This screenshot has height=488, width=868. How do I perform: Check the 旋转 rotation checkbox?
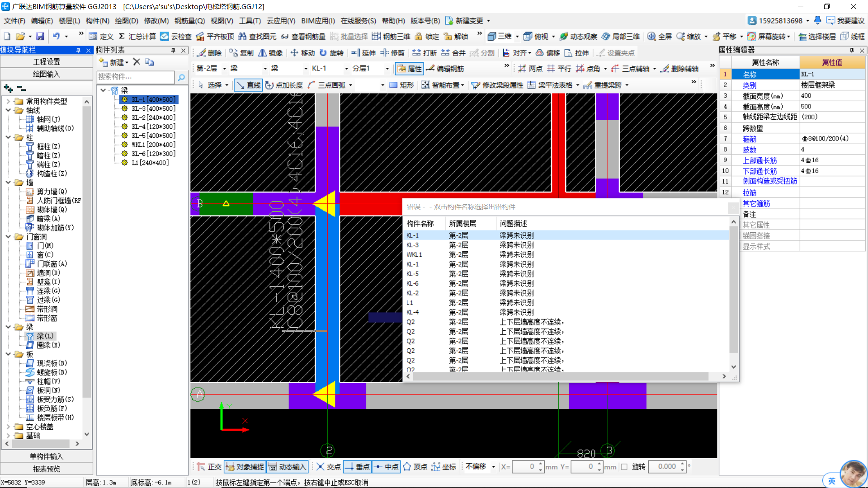[x=624, y=467]
